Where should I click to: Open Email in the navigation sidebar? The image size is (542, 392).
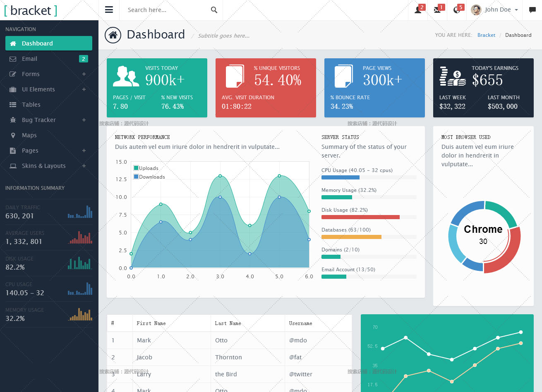pyautogui.click(x=29, y=59)
